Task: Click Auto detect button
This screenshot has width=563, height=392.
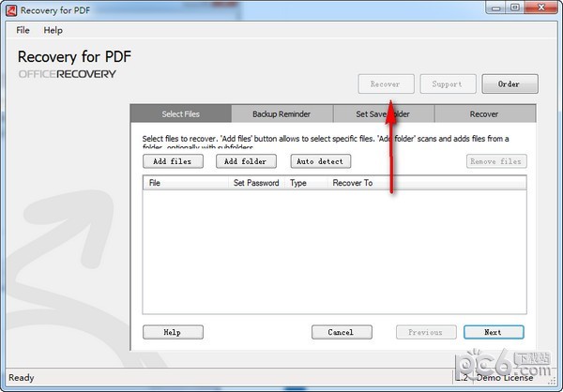Action: [320, 161]
